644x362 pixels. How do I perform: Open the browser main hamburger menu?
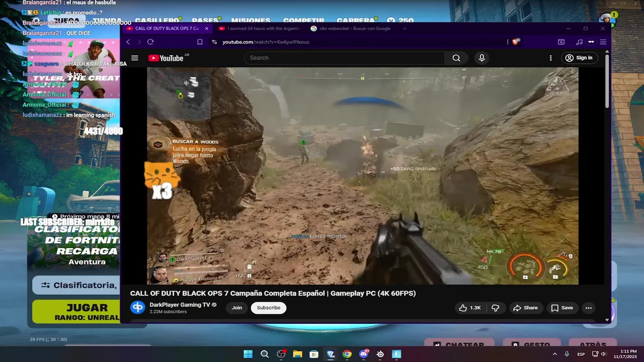(603, 42)
